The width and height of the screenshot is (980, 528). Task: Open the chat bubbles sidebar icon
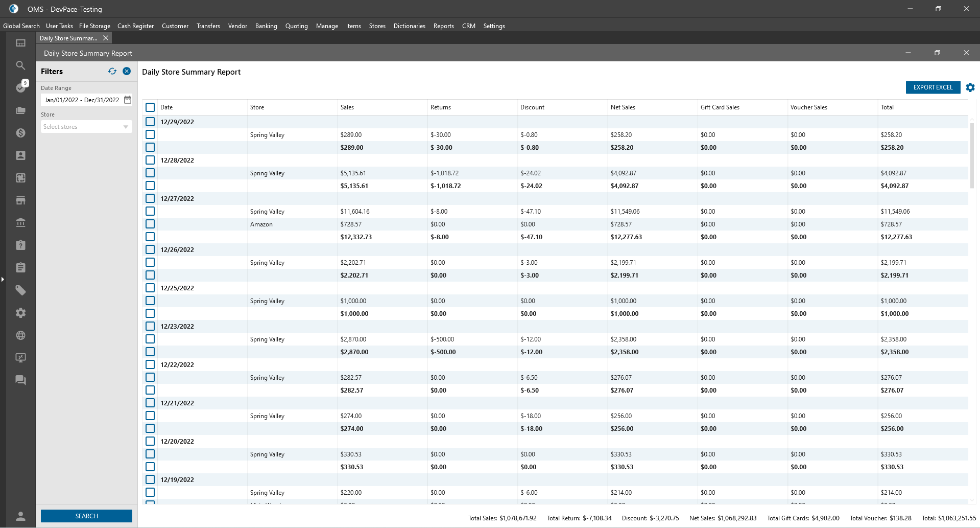pyautogui.click(x=20, y=380)
